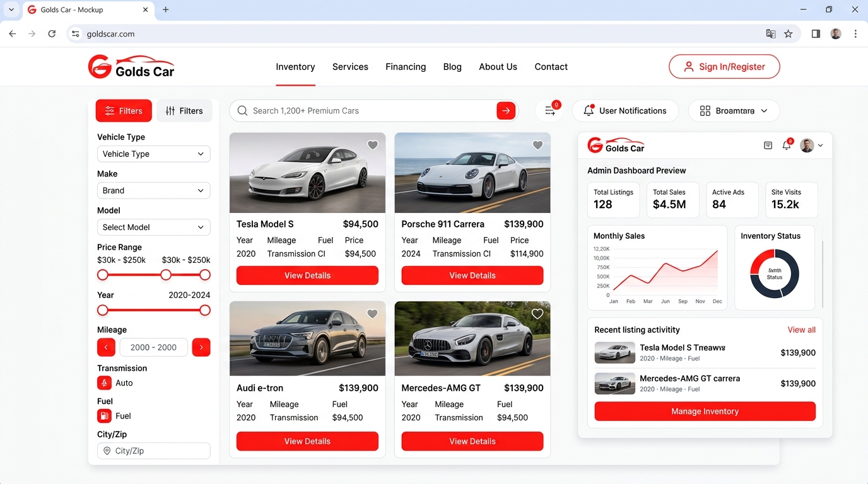The width and height of the screenshot is (868, 484).
Task: Close the Golds Car - Mockup tab
Action: click(x=146, y=10)
